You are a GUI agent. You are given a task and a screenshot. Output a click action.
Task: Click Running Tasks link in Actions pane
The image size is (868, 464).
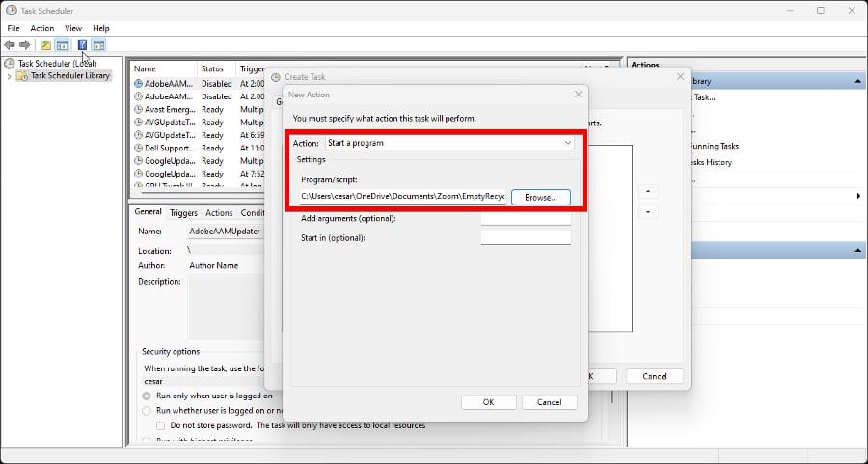coord(713,147)
